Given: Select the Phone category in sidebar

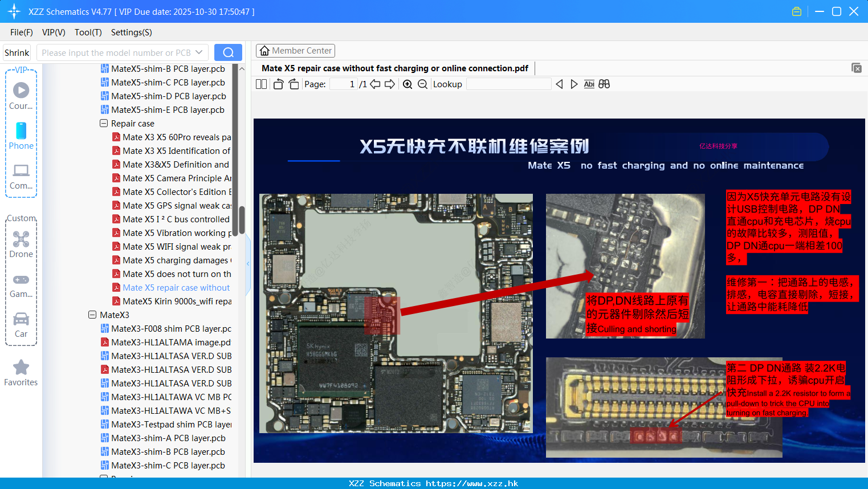Looking at the screenshot, I should pyautogui.click(x=21, y=136).
